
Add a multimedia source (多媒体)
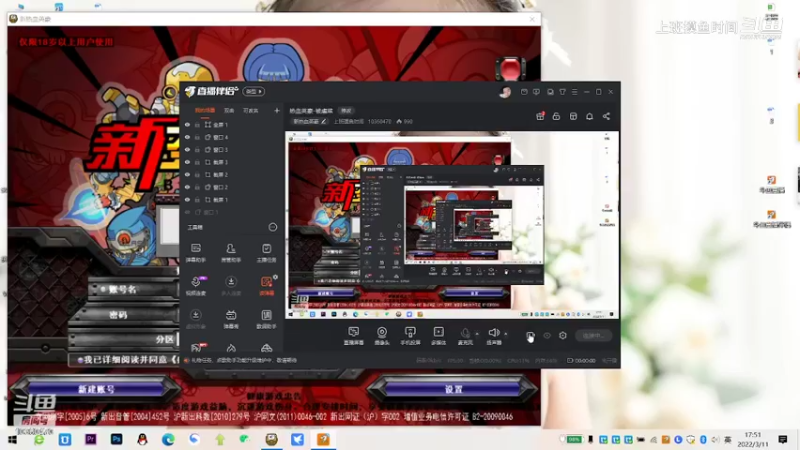pos(438,336)
